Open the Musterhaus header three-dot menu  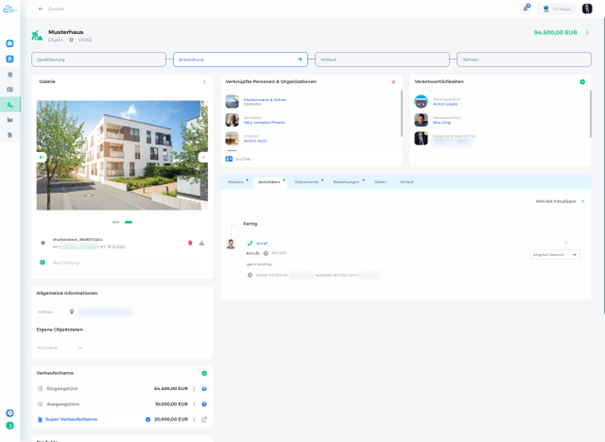coord(587,32)
